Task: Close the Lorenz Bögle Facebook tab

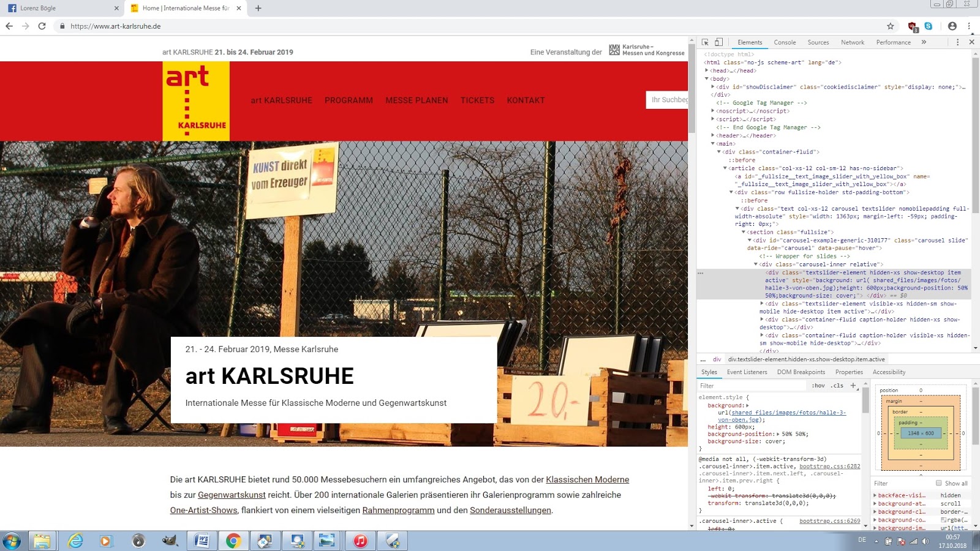Action: 117,8
